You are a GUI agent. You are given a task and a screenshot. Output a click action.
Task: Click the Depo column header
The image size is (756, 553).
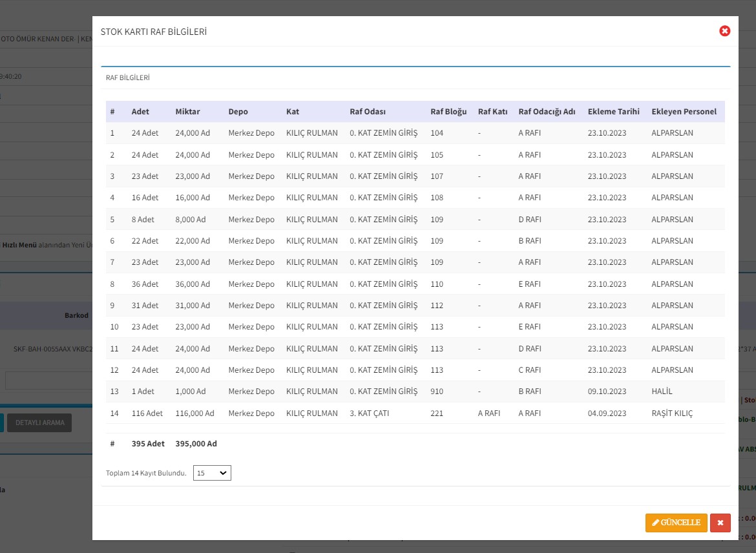[238, 112]
